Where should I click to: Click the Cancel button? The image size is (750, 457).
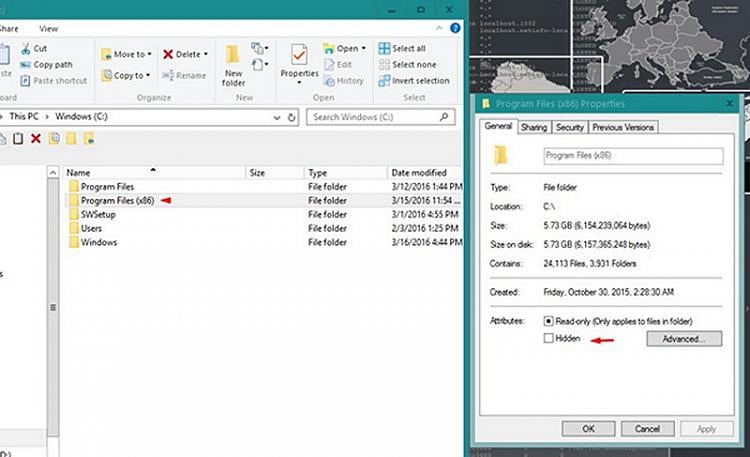[647, 429]
